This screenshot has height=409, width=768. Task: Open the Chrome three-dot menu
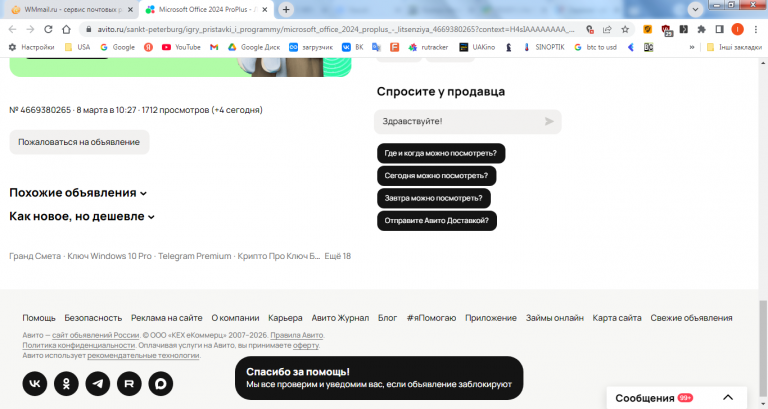point(756,29)
